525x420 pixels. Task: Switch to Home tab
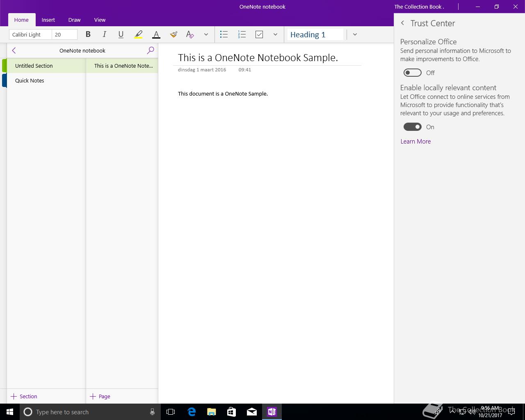[x=21, y=20]
